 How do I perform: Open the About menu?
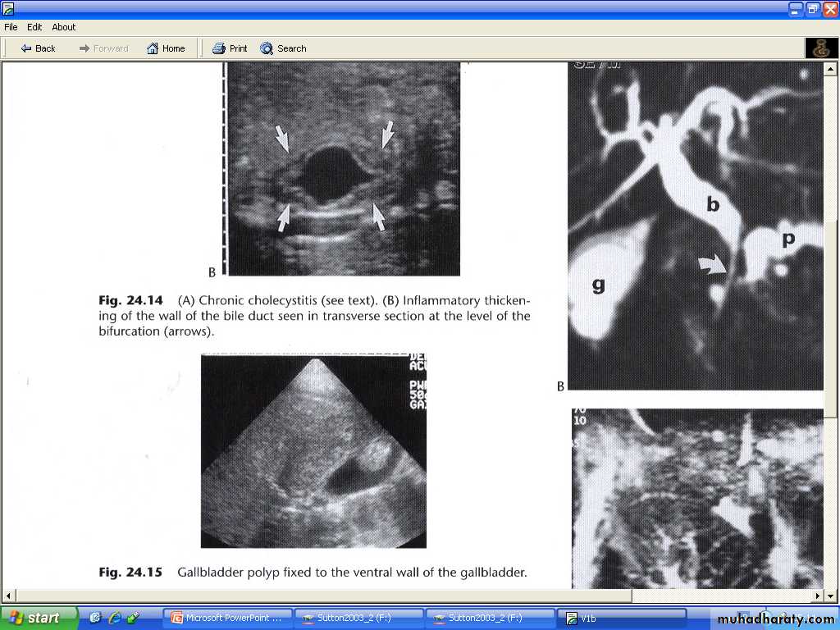tap(64, 27)
